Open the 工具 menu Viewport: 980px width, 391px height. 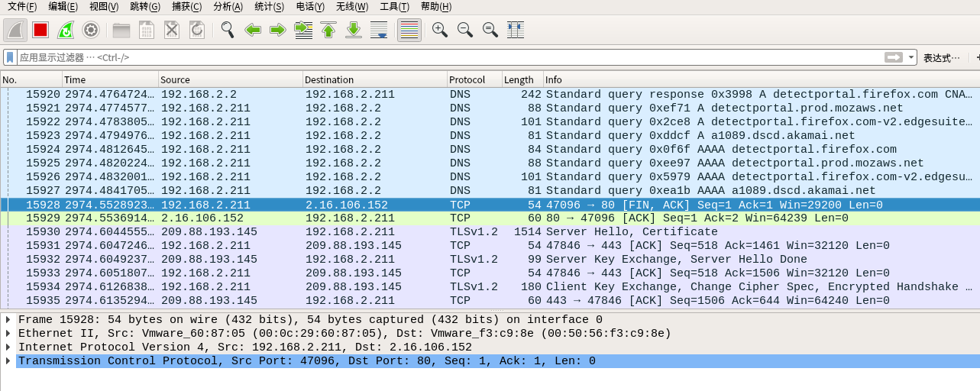click(x=394, y=7)
